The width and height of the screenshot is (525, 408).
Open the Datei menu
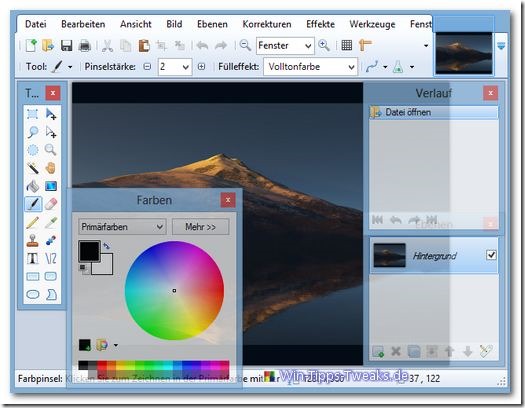(x=35, y=24)
